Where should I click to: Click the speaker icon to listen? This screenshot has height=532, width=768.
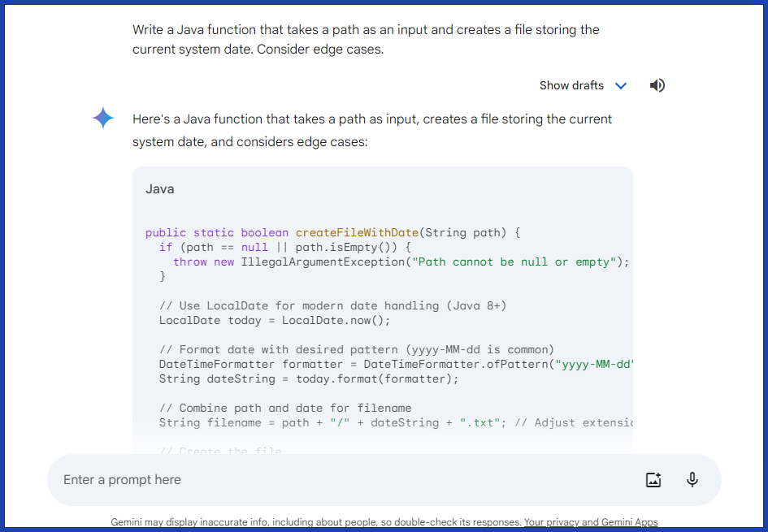pos(657,85)
